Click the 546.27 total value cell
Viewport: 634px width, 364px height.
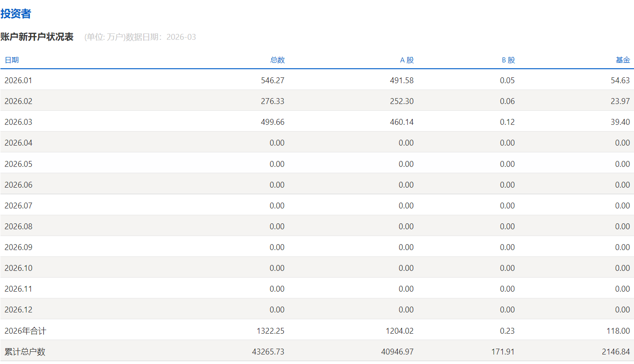tap(272, 80)
